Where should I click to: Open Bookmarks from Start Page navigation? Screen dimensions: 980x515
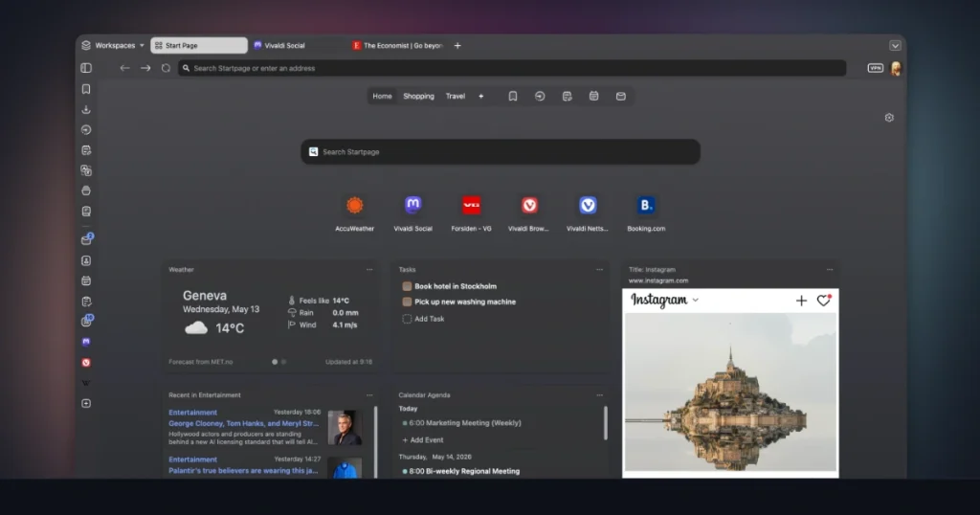pyautogui.click(x=513, y=97)
